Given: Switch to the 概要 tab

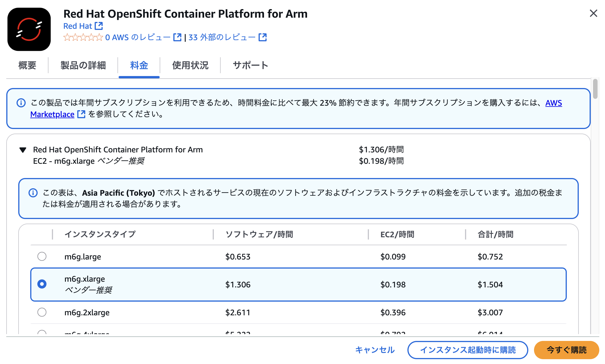Looking at the screenshot, I should (x=27, y=65).
